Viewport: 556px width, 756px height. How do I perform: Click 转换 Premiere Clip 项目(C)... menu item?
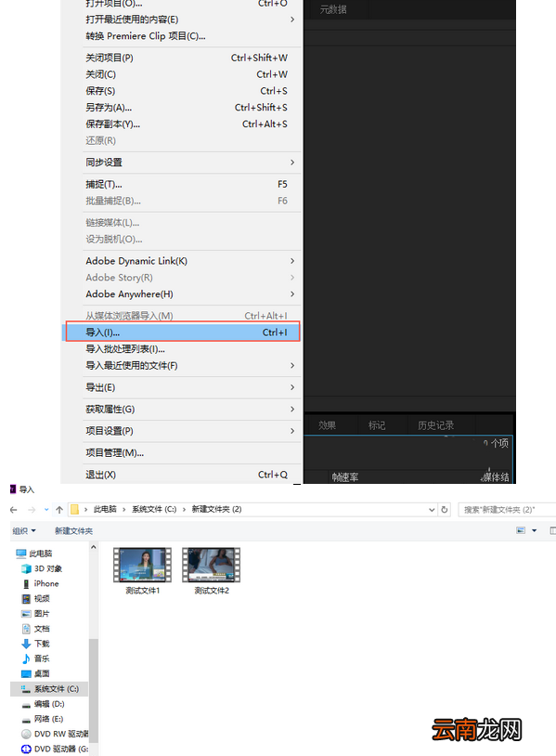[191, 36]
